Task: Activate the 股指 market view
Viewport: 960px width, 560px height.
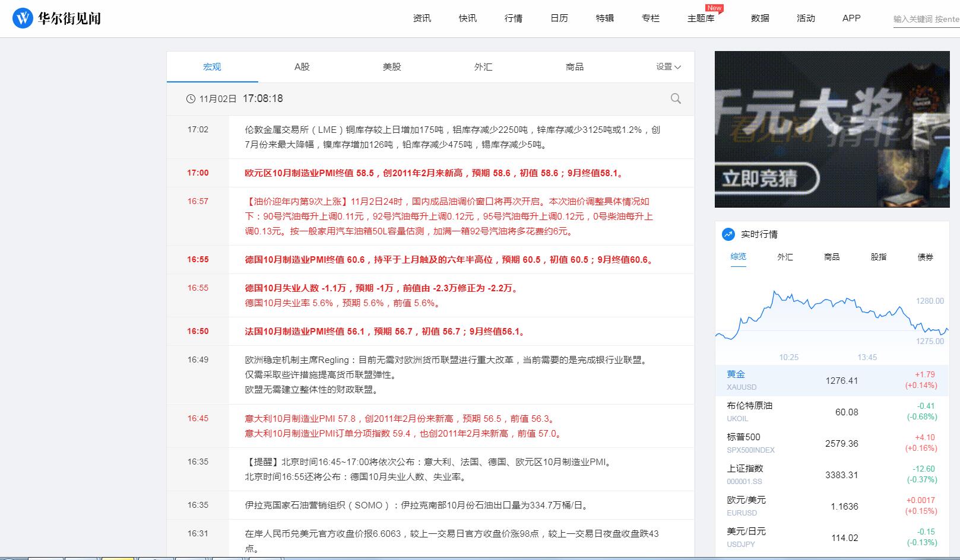Action: point(878,257)
